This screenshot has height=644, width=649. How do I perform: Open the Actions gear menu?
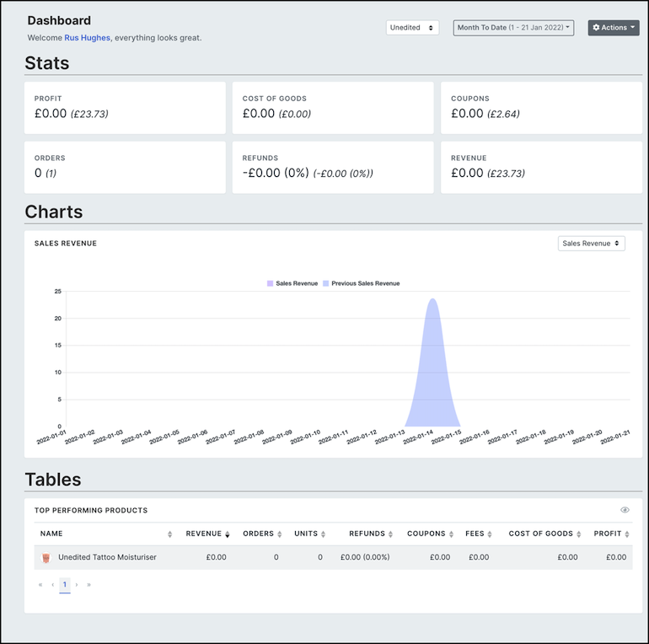click(614, 28)
